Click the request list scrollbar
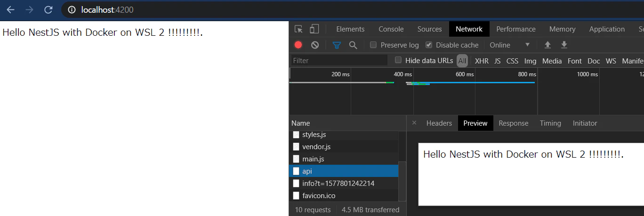This screenshot has height=216, width=644. pos(402,181)
